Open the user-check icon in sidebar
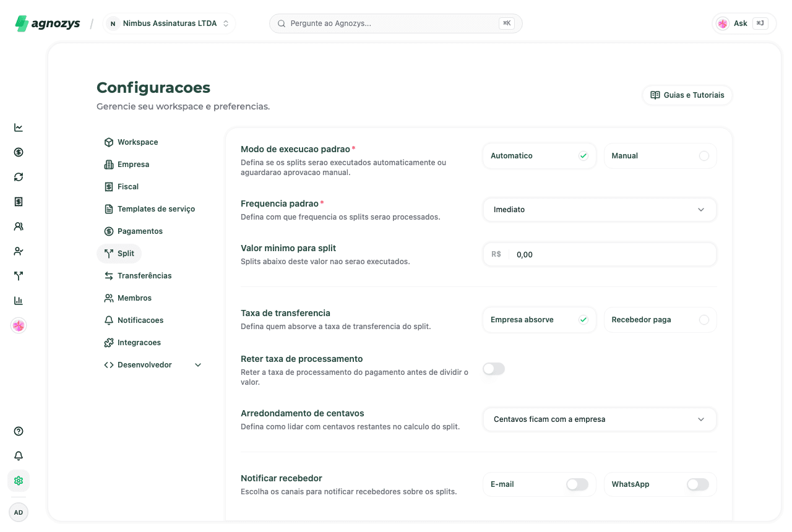This screenshot has width=792, height=532. [x=19, y=251]
